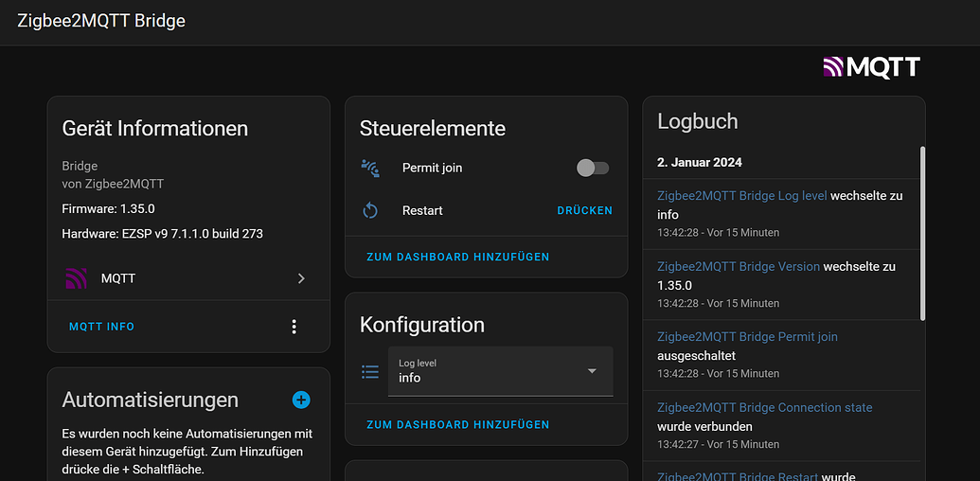Open the Zigbee2MQTT Bridge Connection state logbook link
This screenshot has height=481, width=980.
pos(765,407)
